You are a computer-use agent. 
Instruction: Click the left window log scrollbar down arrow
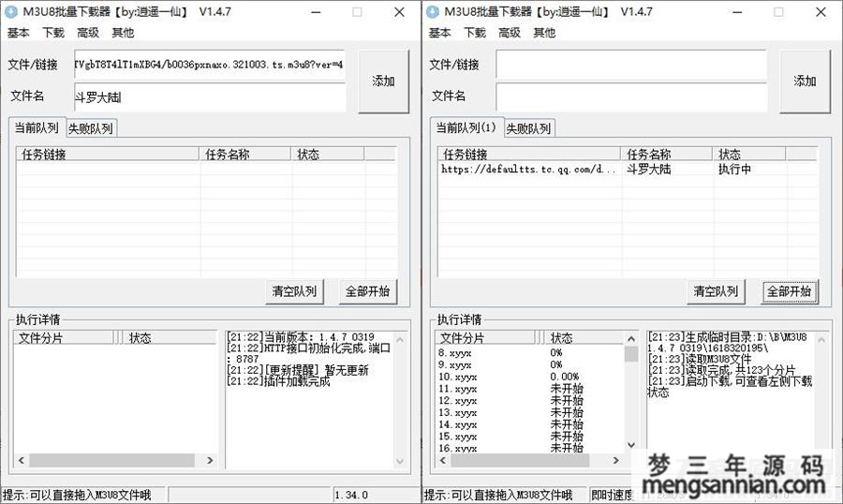[399, 461]
